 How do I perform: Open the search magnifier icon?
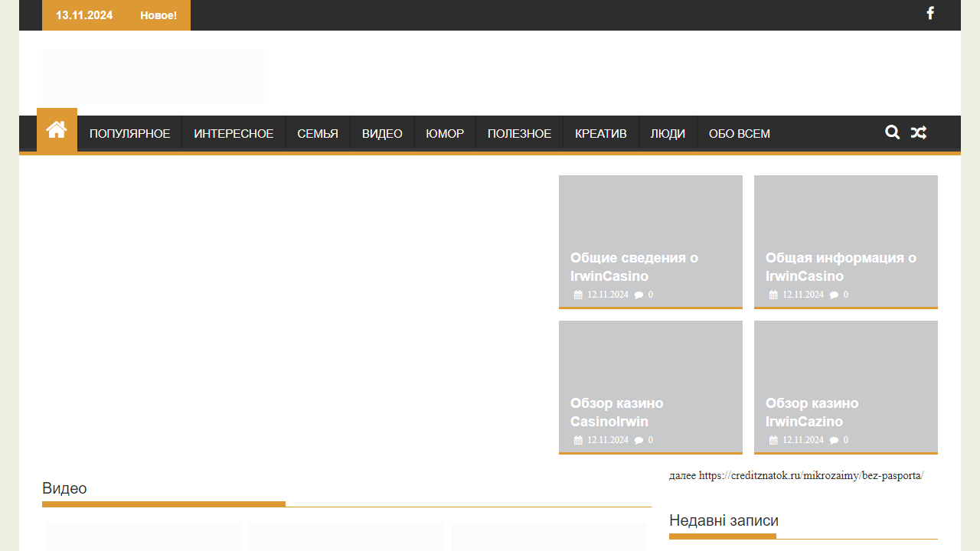coord(892,132)
